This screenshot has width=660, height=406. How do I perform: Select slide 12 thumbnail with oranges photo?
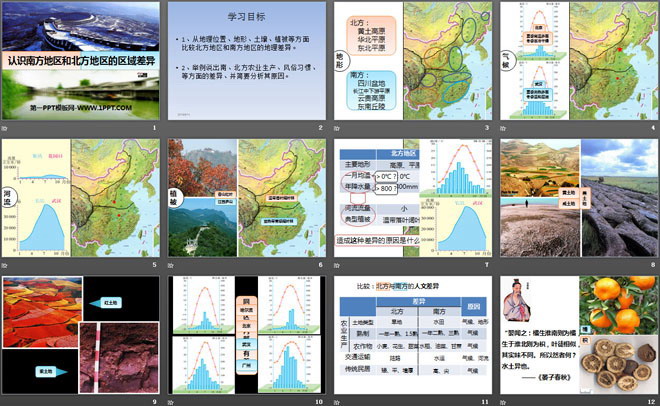579,335
